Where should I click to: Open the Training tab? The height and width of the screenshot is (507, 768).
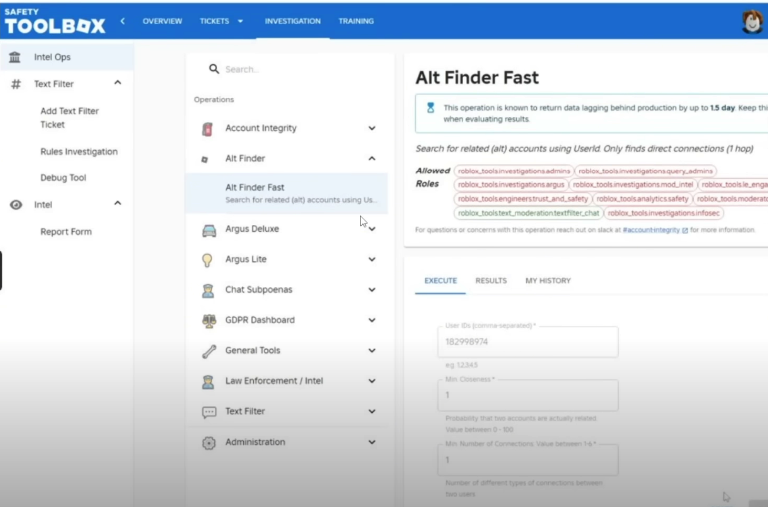point(356,21)
